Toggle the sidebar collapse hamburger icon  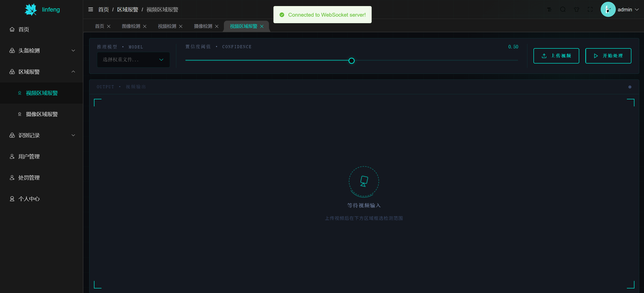point(91,10)
